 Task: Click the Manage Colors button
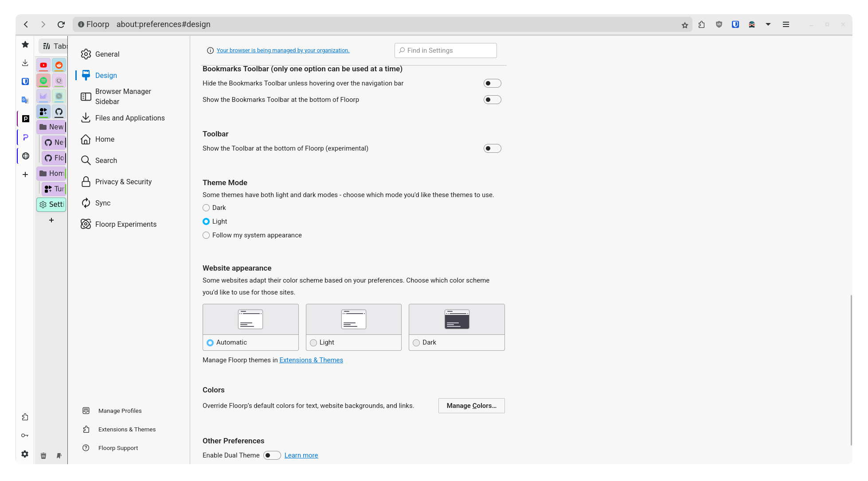(471, 406)
